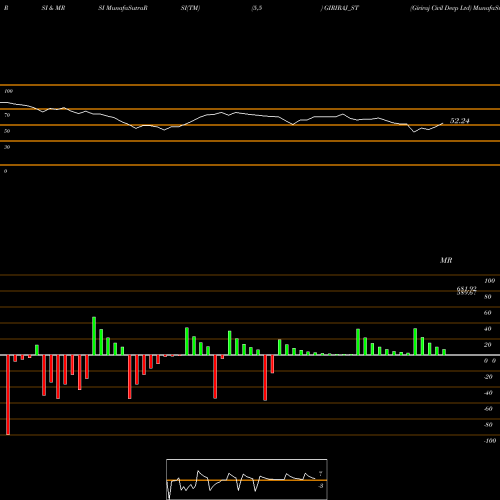The width and height of the screenshot is (500, 500).
Task: Click the MR axis label 60
Action: tap(487, 313)
